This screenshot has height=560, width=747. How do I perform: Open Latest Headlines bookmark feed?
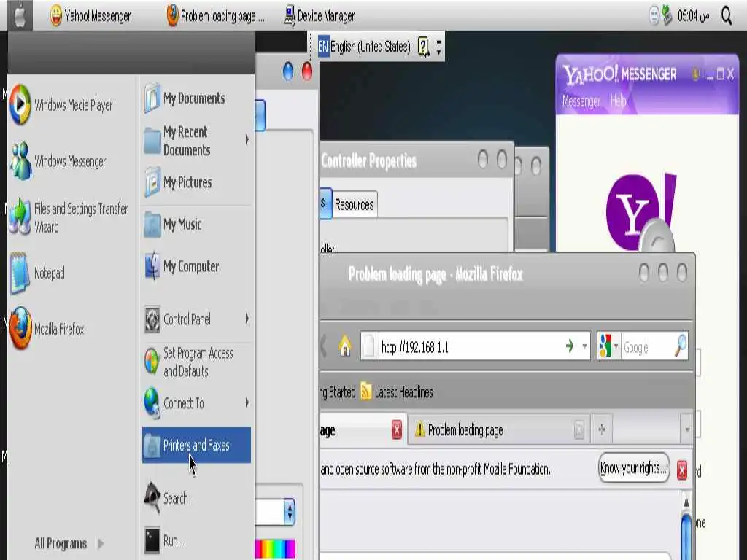pyautogui.click(x=397, y=392)
